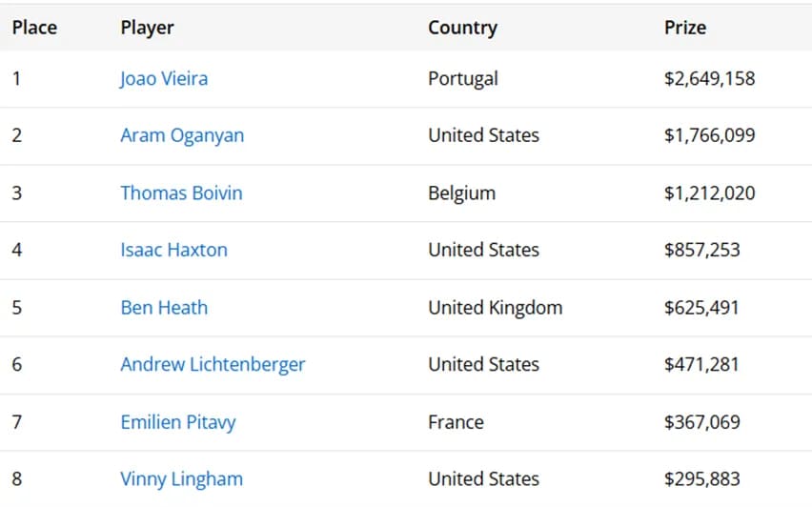Select the $1,766,099 prize cell
This screenshot has width=812, height=507.
coord(709,135)
